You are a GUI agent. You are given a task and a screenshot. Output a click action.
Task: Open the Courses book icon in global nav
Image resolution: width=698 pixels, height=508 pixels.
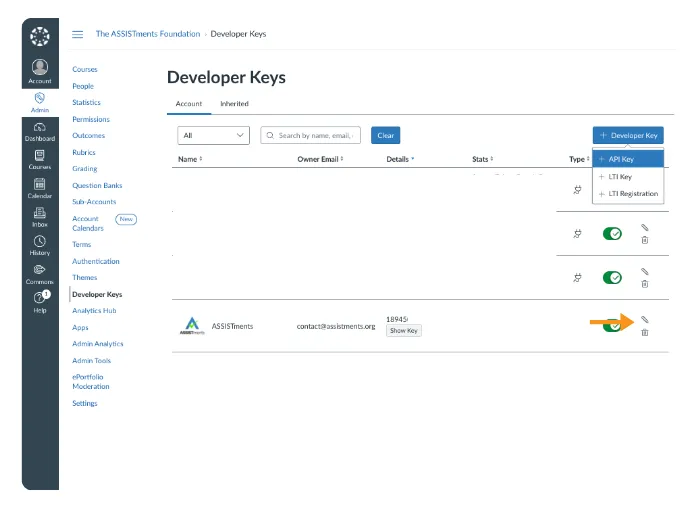coord(40,155)
